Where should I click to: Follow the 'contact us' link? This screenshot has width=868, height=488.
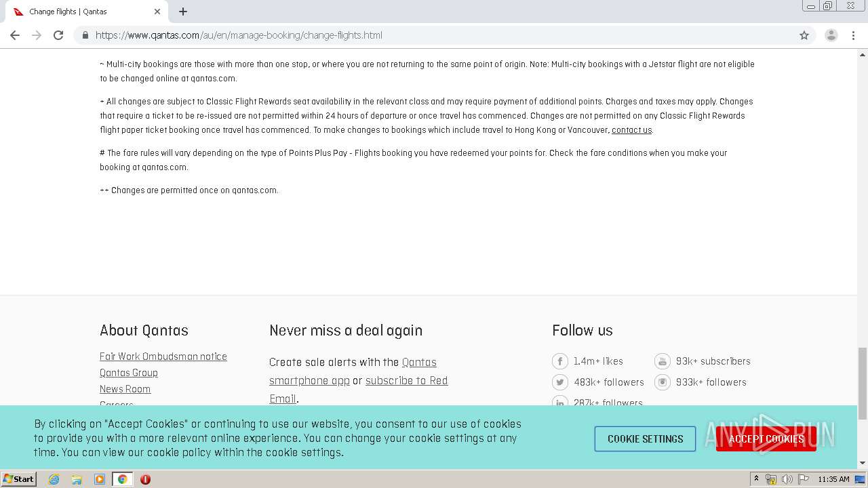tap(631, 130)
